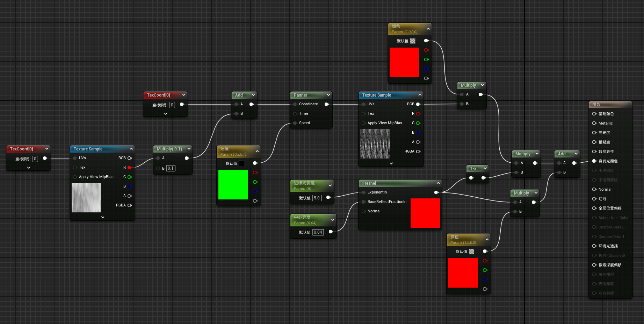This screenshot has height=324, width=644.
Task: Click the green G output pin of the 速度 node
Action: click(x=255, y=182)
